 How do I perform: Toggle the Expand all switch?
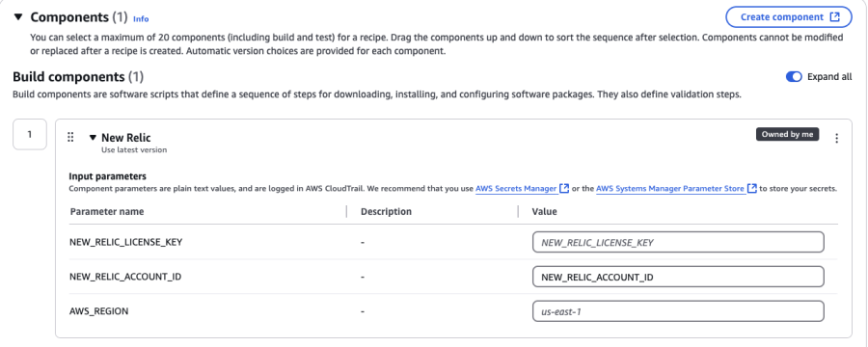click(794, 77)
